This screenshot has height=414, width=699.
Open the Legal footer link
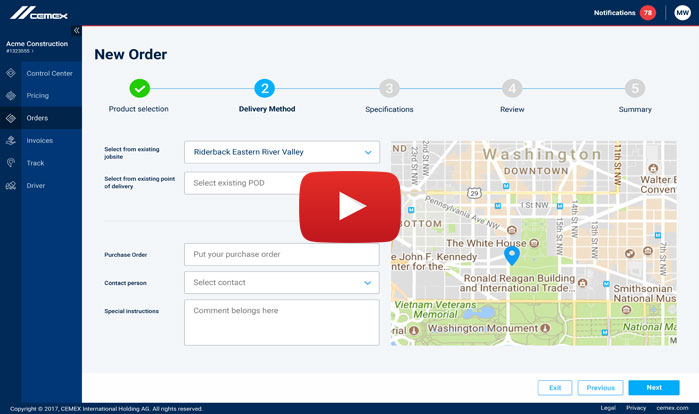click(608, 408)
